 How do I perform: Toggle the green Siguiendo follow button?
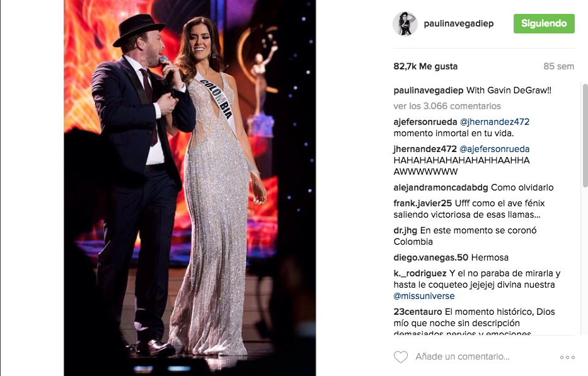click(544, 23)
